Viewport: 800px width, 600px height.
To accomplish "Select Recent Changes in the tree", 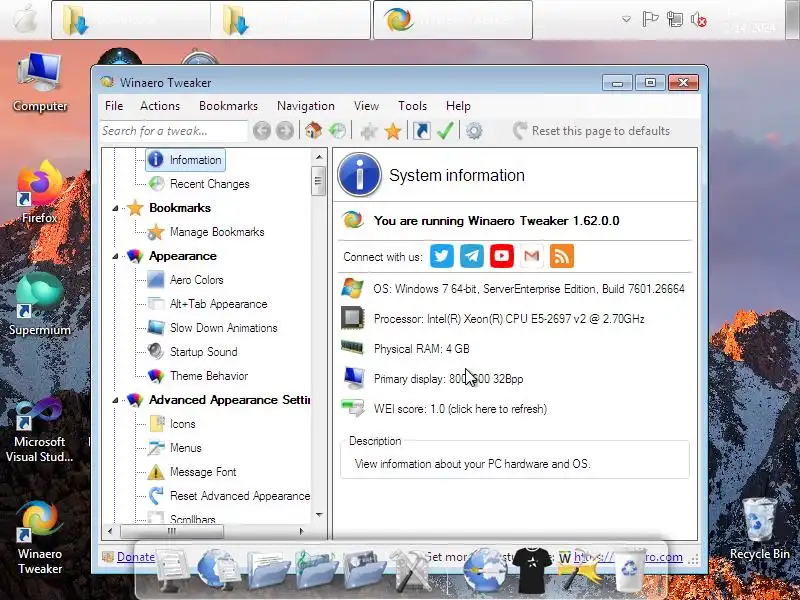I will 210,184.
